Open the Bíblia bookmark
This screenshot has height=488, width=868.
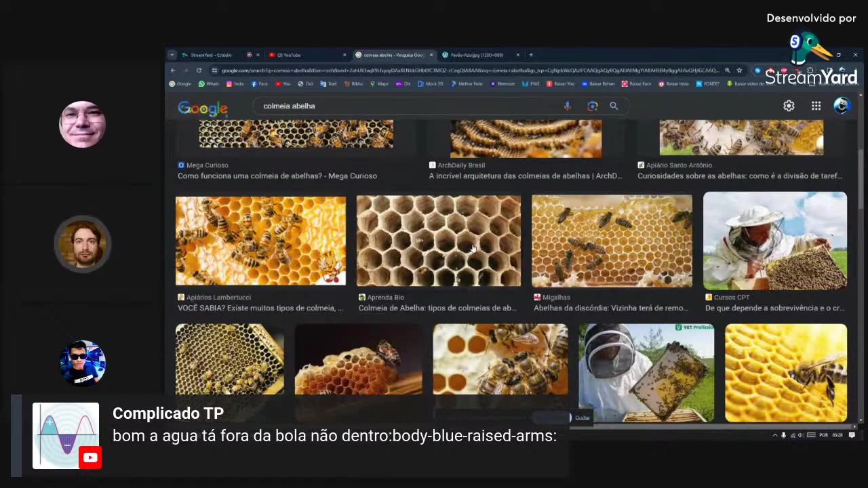coord(353,84)
